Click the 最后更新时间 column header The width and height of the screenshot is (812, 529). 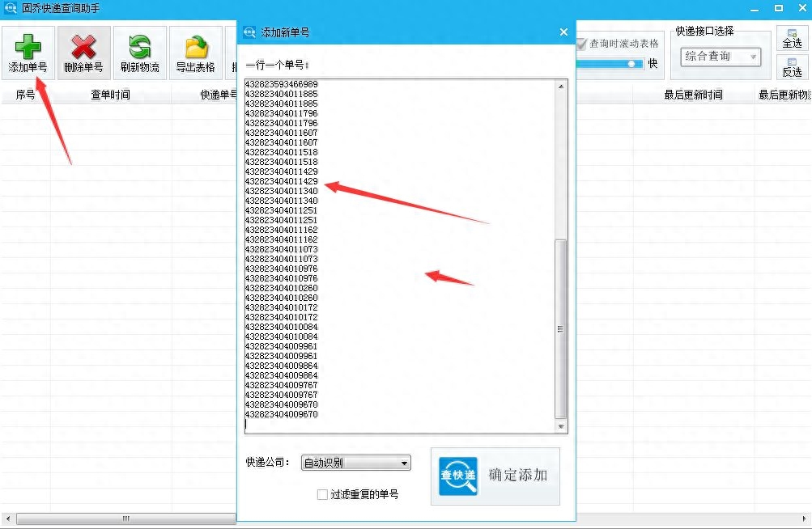693,95
